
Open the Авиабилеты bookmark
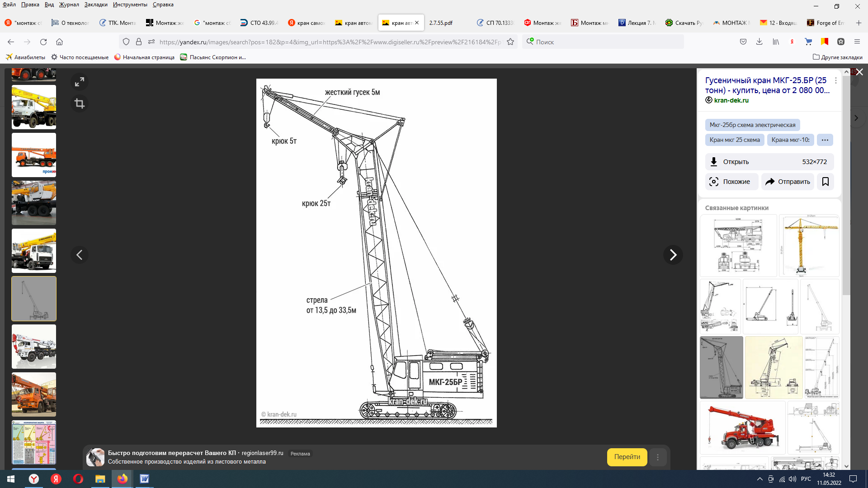click(x=25, y=57)
